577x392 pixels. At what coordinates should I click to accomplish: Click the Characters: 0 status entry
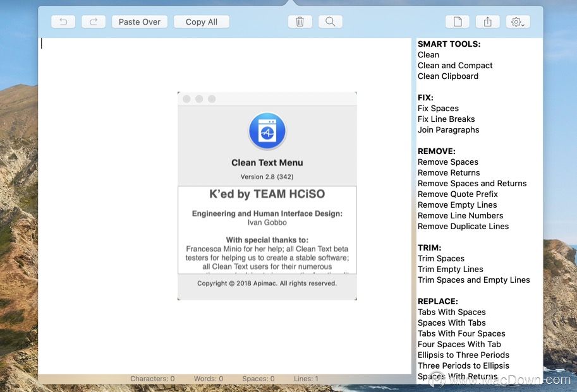[152, 379]
